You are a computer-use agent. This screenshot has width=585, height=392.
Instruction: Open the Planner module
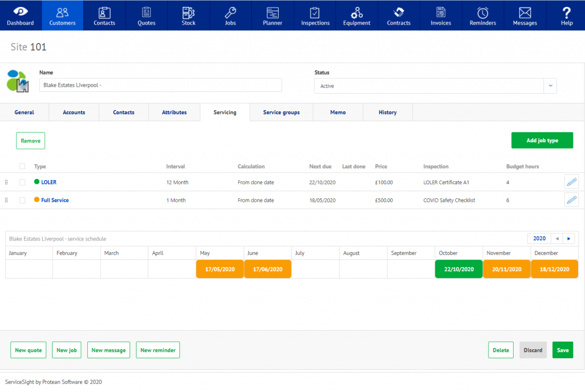[x=273, y=15]
